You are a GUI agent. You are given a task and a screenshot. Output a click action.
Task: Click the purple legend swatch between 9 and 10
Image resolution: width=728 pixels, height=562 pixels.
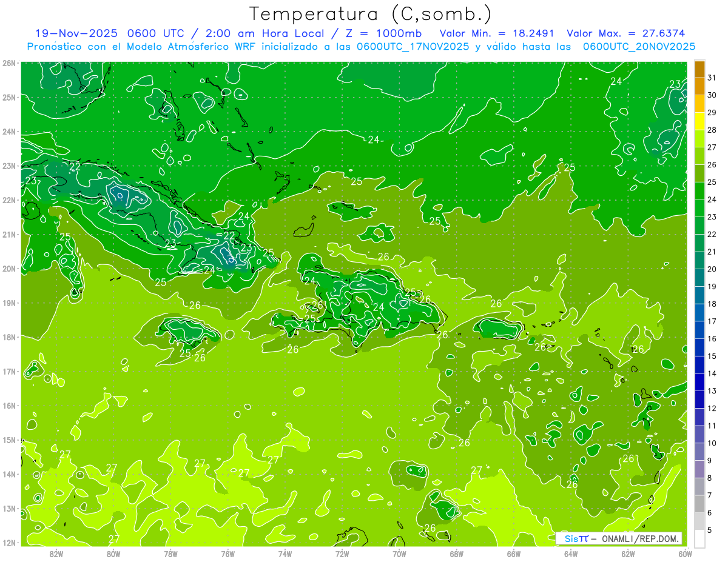tap(699, 452)
